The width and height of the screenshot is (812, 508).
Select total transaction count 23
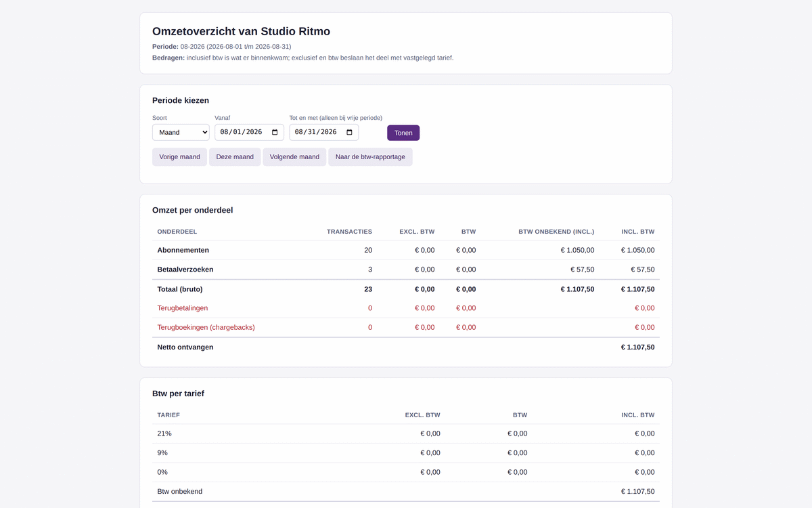(368, 289)
